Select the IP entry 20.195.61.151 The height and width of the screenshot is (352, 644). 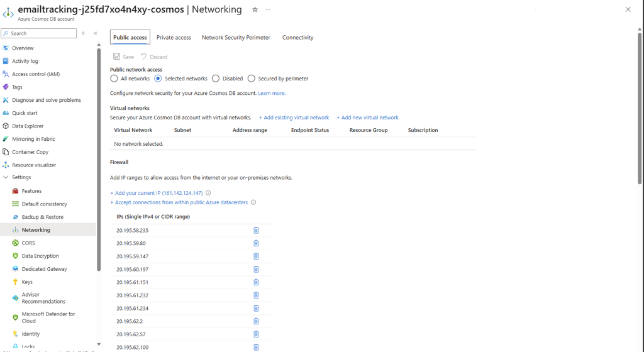(132, 282)
